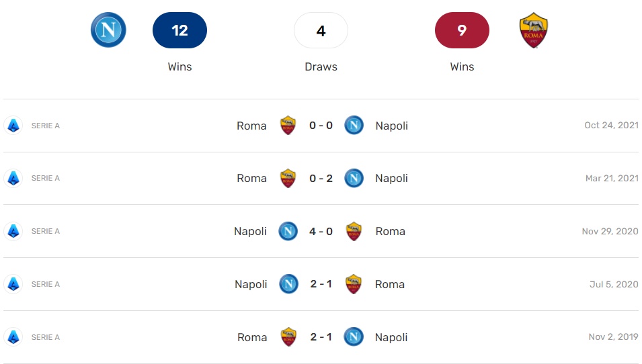Click Serie A logo for Nov 2, 2019 match
The image size is (642, 364).
(13, 337)
